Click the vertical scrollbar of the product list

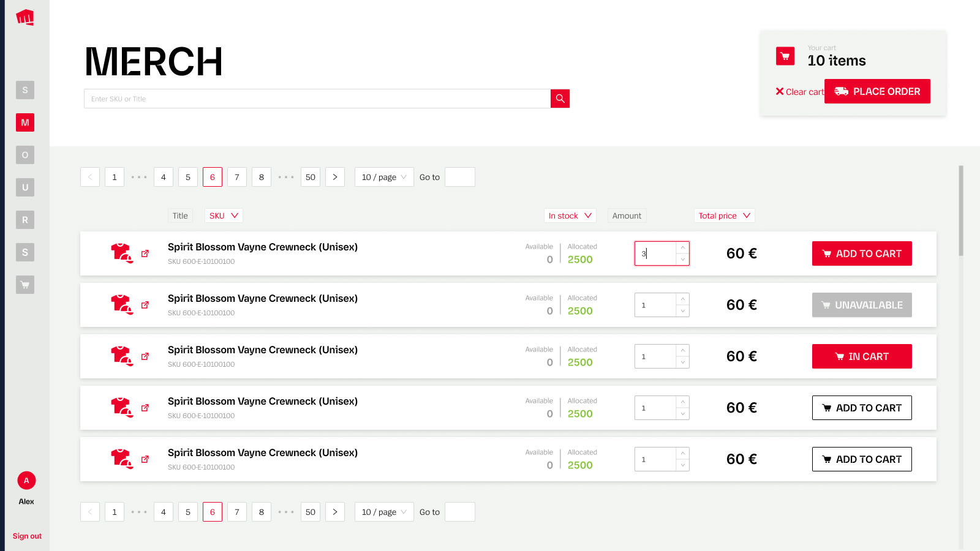[961, 211]
